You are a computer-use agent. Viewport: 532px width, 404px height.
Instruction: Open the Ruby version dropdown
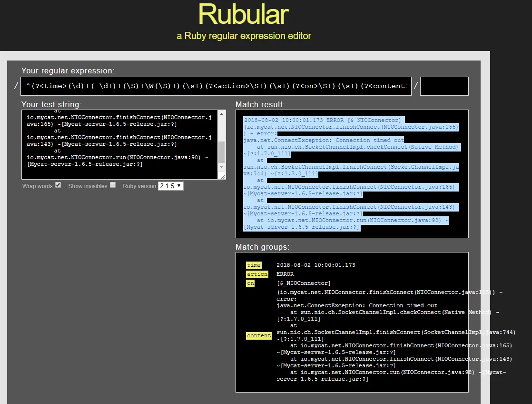tap(171, 186)
